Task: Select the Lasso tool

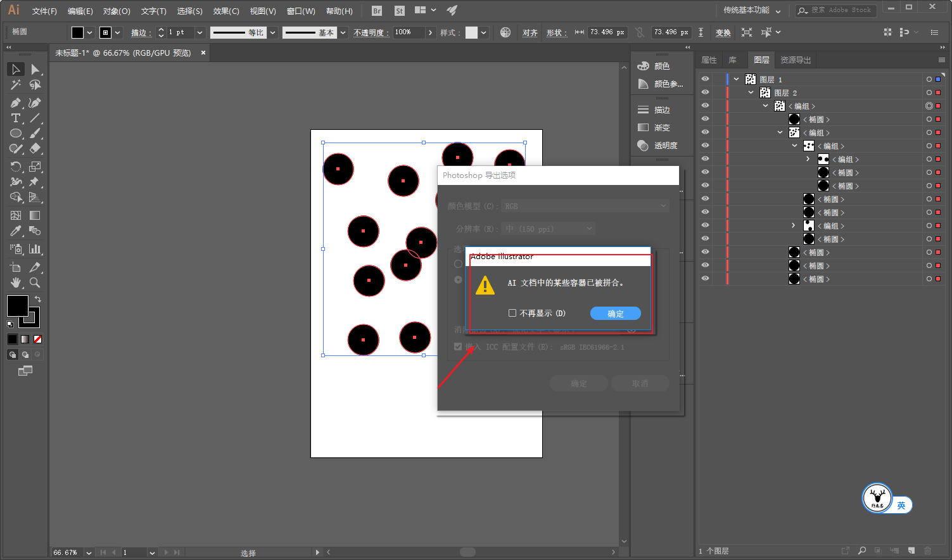Action: coord(35,84)
